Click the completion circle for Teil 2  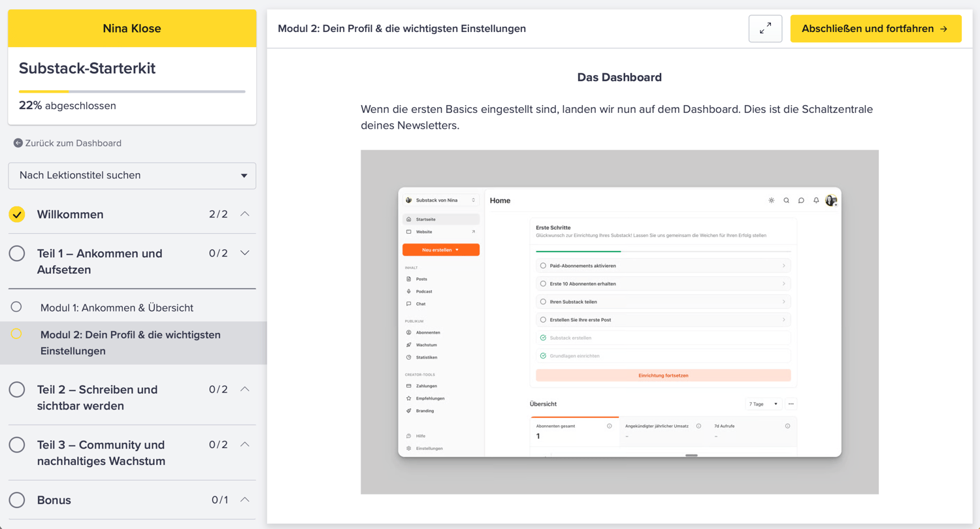17,390
